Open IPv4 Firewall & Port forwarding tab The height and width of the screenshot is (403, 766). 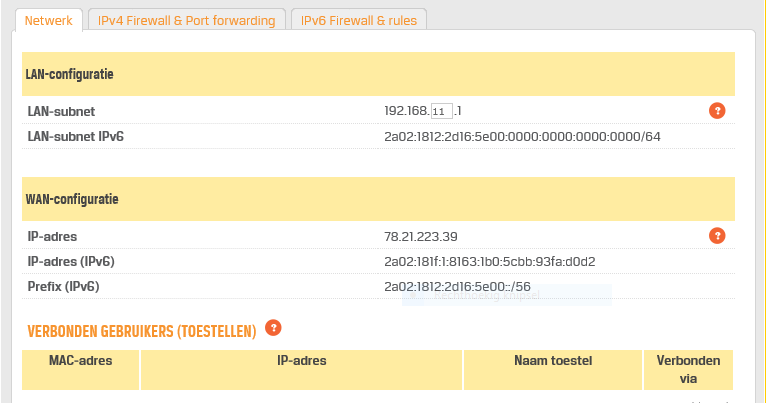[187, 21]
